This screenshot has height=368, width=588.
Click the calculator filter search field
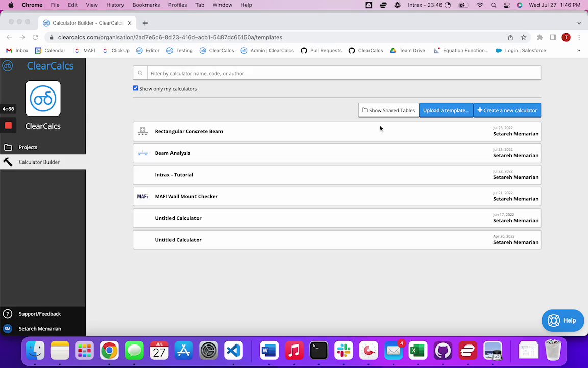tap(344, 73)
